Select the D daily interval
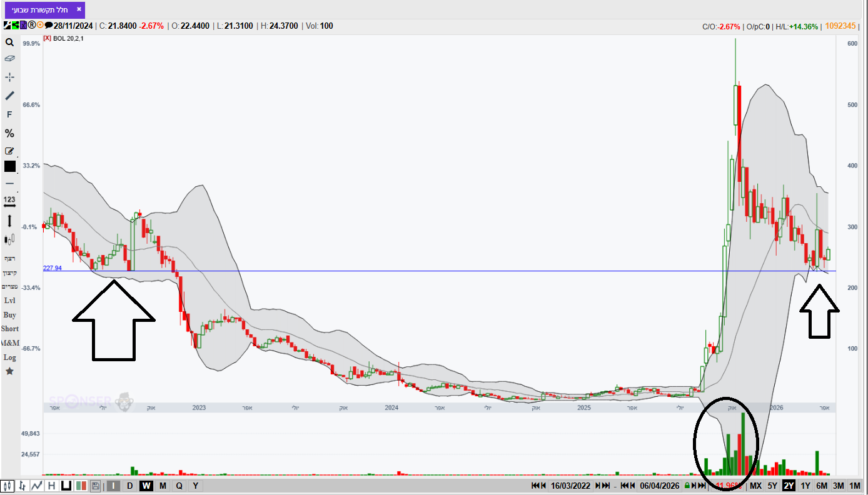The image size is (868, 495). tap(130, 486)
